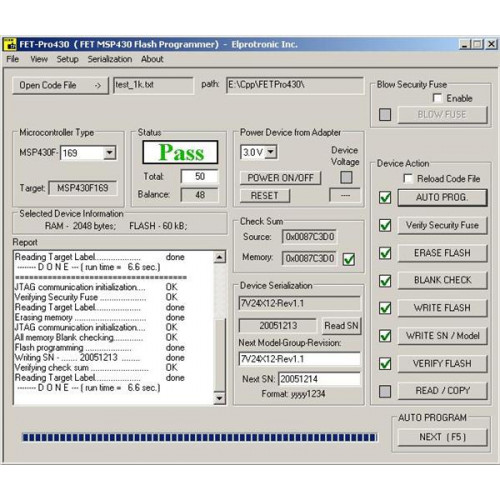
Task: Toggle the Reload Code File checkbox
Action: click(x=408, y=178)
